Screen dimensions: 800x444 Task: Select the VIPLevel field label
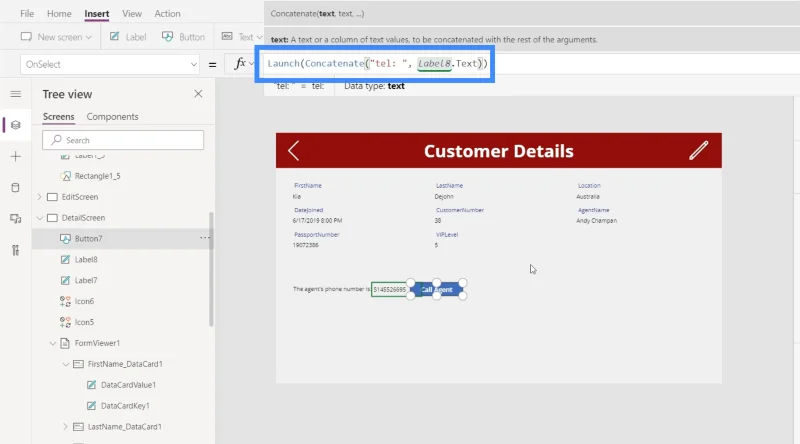tap(447, 235)
